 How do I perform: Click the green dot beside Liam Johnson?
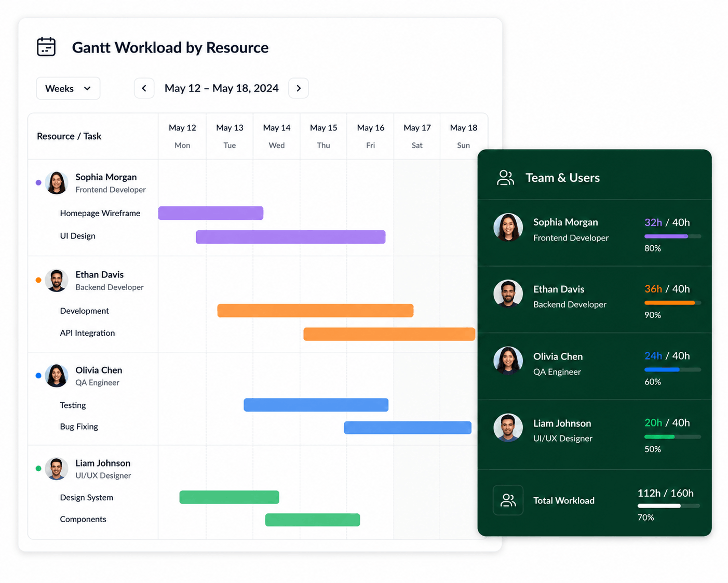point(38,468)
